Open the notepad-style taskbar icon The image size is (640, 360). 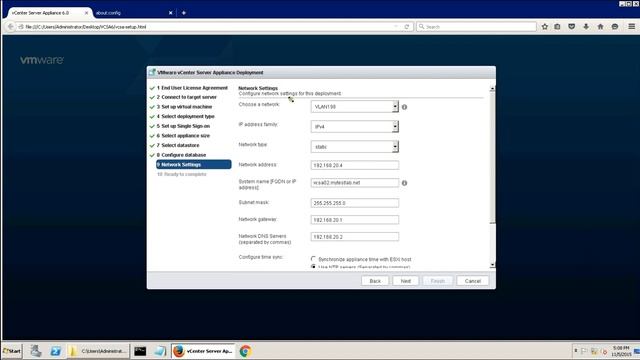point(160,351)
